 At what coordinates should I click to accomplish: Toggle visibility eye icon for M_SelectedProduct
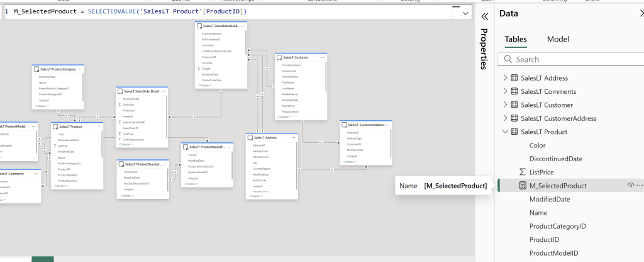click(630, 186)
